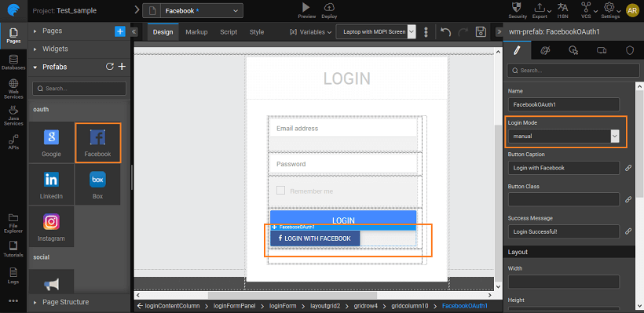Switch to the Markup tab
The height and width of the screenshot is (313, 644).
[x=196, y=32]
